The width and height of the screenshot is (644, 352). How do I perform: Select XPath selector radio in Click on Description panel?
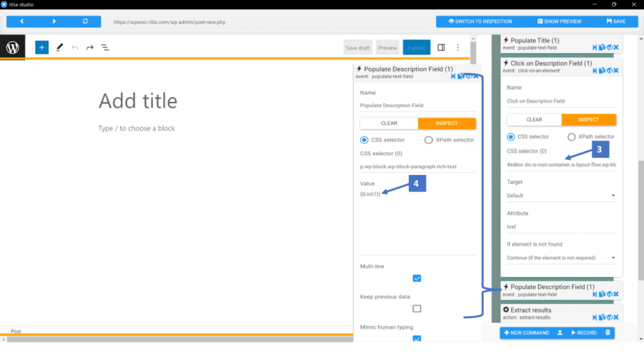[x=571, y=137]
